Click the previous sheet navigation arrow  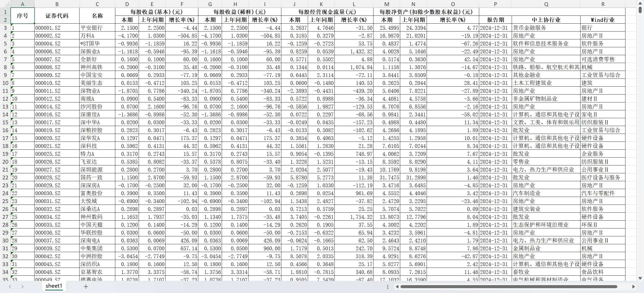pos(10,287)
